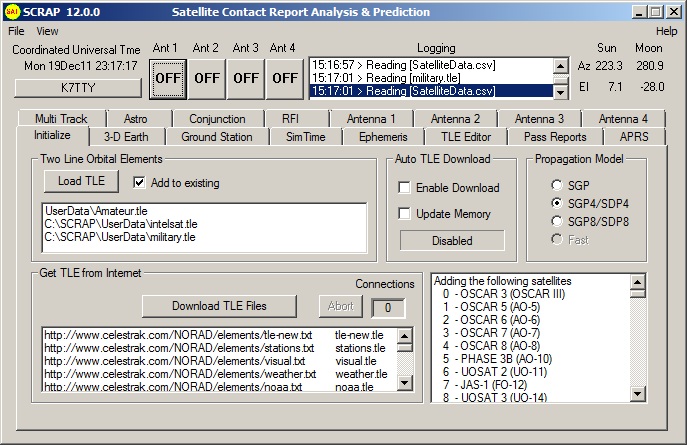The height and width of the screenshot is (445, 687).
Task: Click the satellites list down arrow
Action: tap(637, 394)
